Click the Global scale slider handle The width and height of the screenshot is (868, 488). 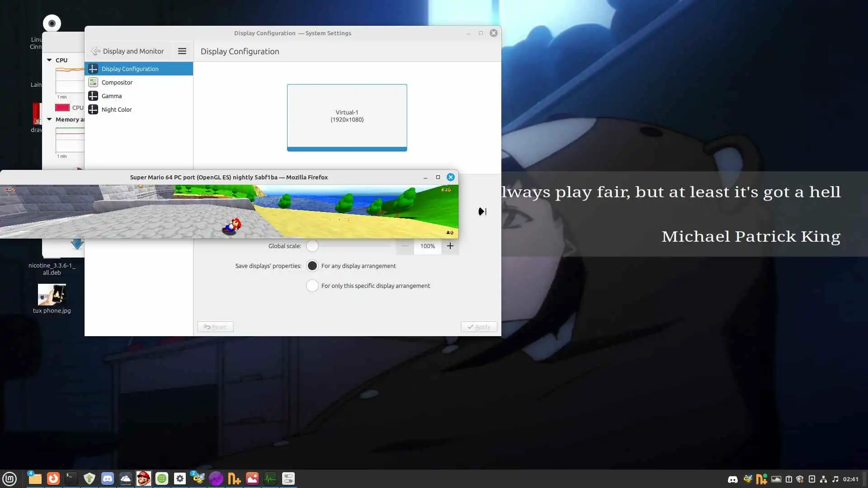click(x=312, y=246)
